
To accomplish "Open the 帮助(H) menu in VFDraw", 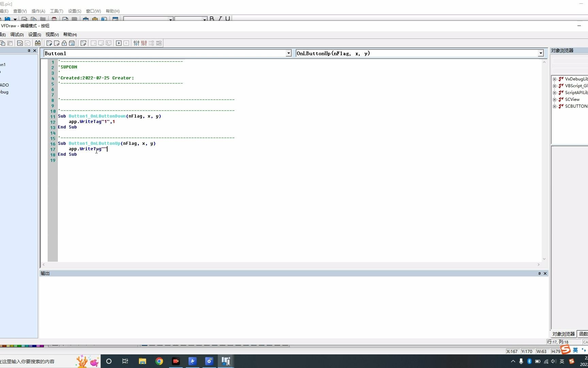I will (70, 34).
